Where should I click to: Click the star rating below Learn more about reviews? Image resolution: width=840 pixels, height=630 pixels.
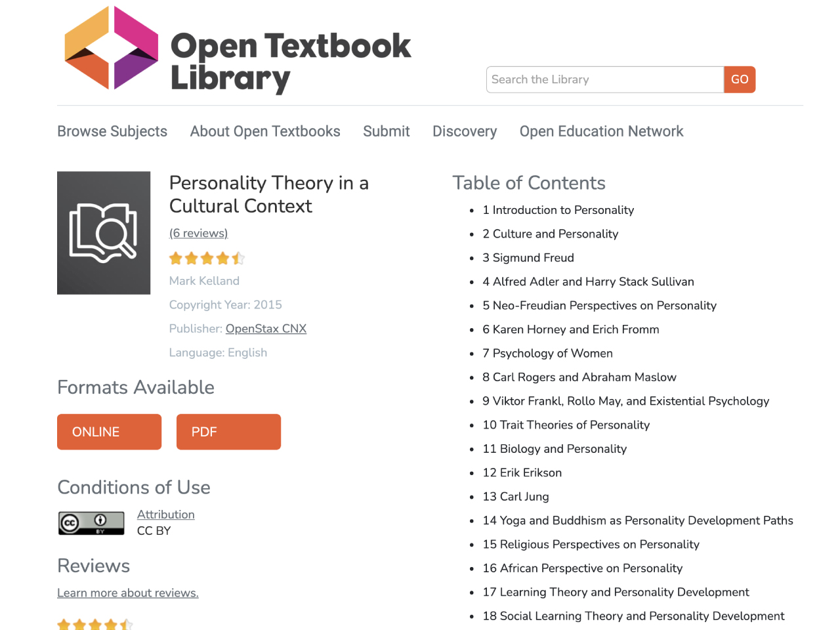[95, 624]
